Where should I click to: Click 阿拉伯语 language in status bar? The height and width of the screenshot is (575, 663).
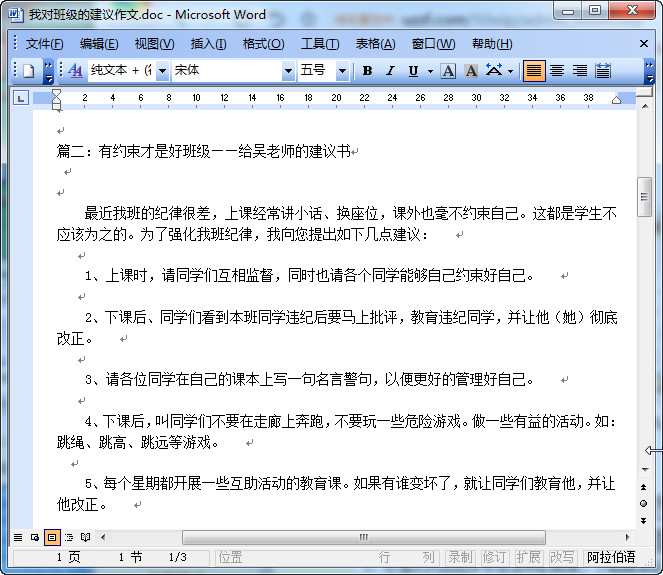(611, 557)
